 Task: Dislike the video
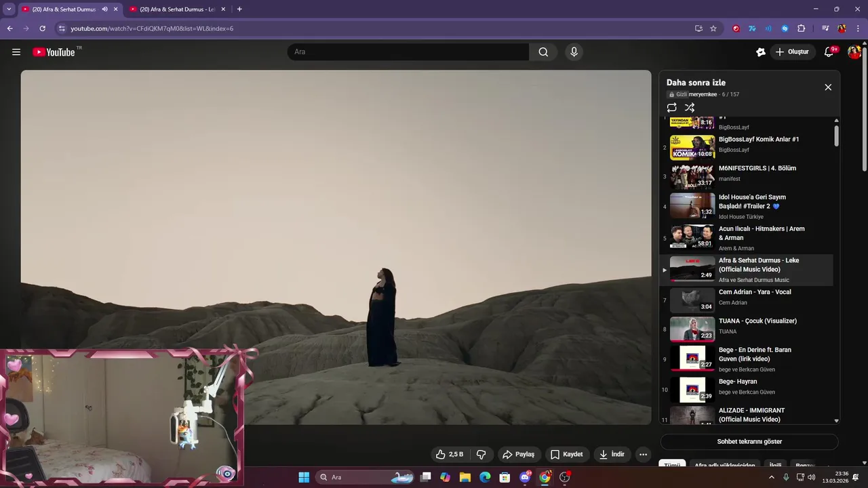[x=481, y=454]
